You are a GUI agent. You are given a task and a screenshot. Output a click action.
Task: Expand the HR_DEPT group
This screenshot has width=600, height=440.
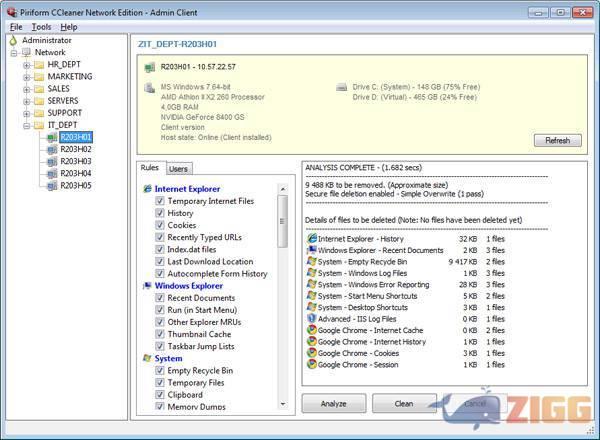pos(26,65)
